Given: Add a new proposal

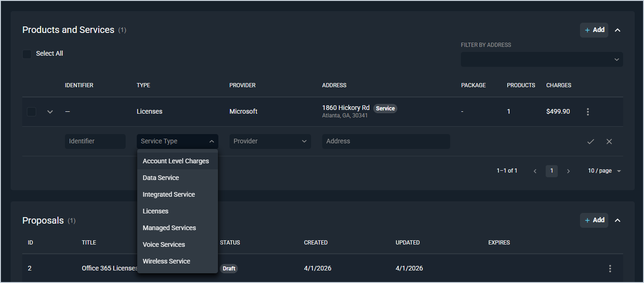Looking at the screenshot, I should (x=594, y=220).
